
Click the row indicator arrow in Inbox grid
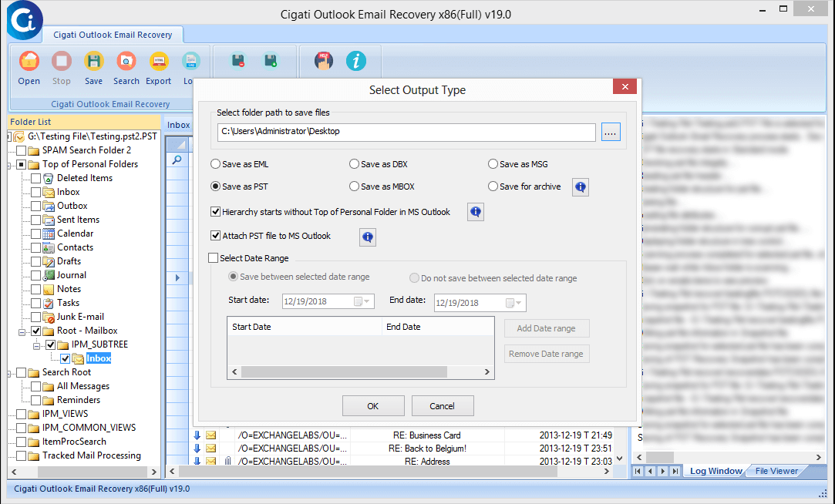coord(177,277)
